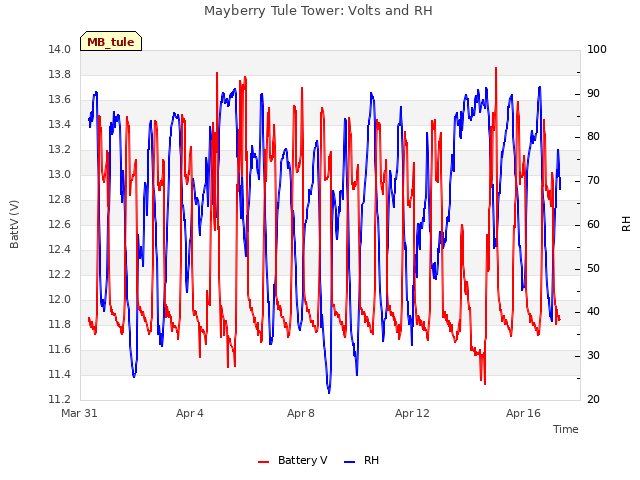The image size is (640, 480).
Task: Click the 12.0 voltage tick label
Action: pos(60,300)
